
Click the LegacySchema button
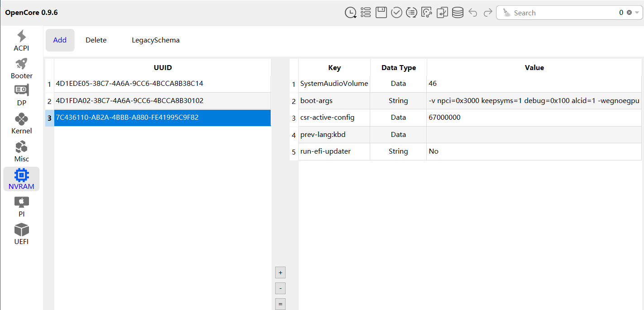click(x=156, y=40)
